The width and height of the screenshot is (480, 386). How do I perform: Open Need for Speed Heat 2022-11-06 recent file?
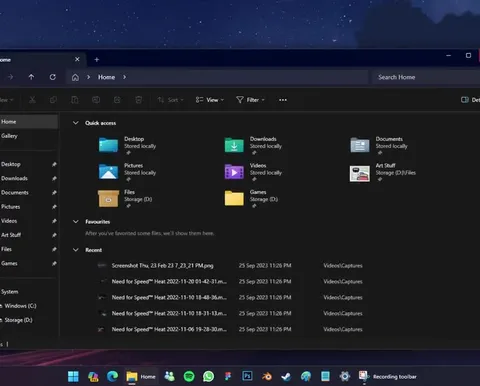click(x=230, y=329)
